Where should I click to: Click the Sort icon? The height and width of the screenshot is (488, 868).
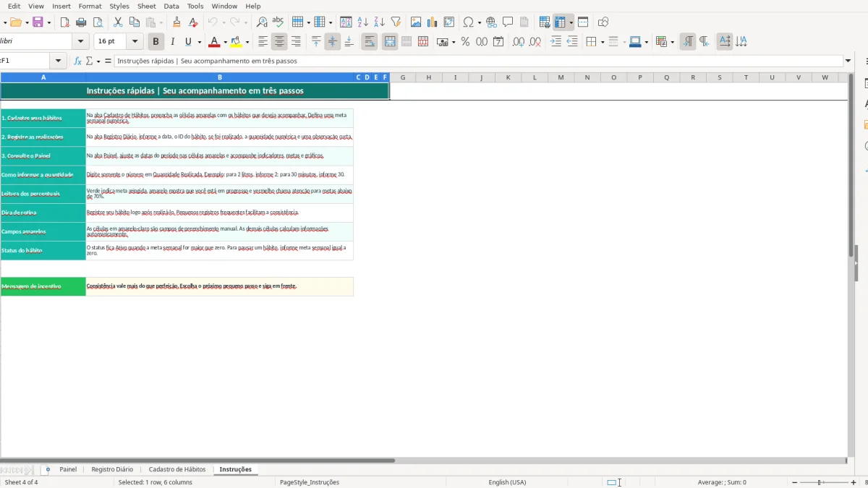point(346,22)
